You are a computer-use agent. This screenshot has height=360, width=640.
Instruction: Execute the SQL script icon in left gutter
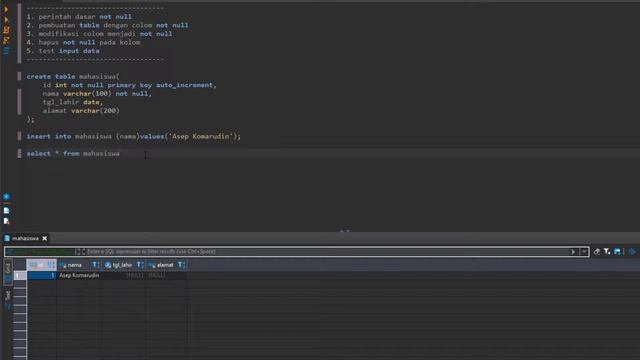(x=6, y=30)
